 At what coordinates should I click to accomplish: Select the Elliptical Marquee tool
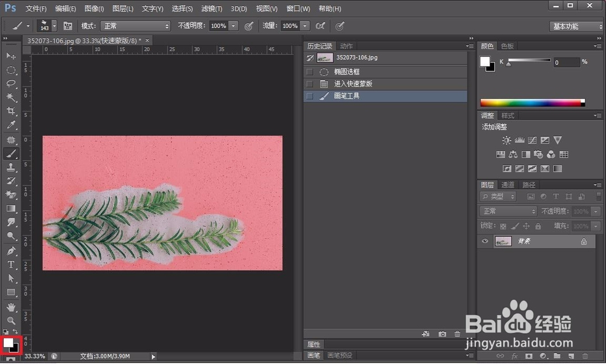pos(11,70)
